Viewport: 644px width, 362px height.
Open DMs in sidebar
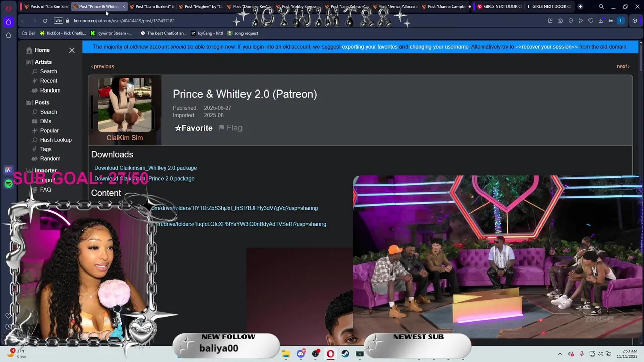(41, 121)
